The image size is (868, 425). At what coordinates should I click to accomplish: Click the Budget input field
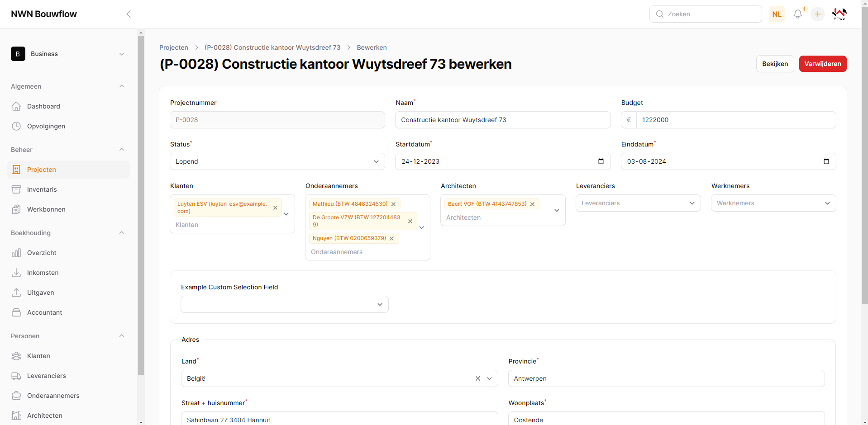point(735,120)
